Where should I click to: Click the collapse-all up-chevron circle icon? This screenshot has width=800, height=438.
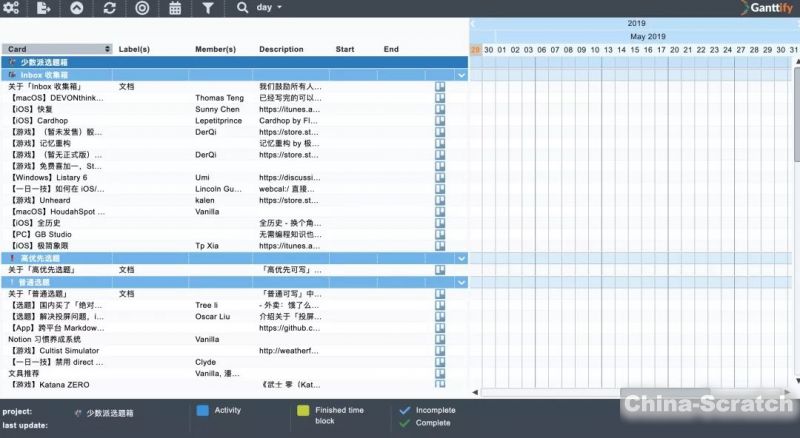77,8
